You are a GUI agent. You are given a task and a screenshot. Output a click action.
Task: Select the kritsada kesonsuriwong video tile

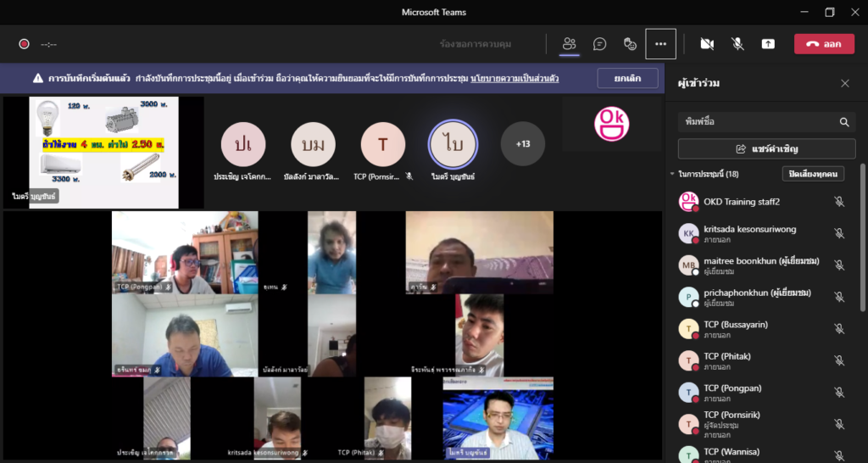tap(277, 418)
